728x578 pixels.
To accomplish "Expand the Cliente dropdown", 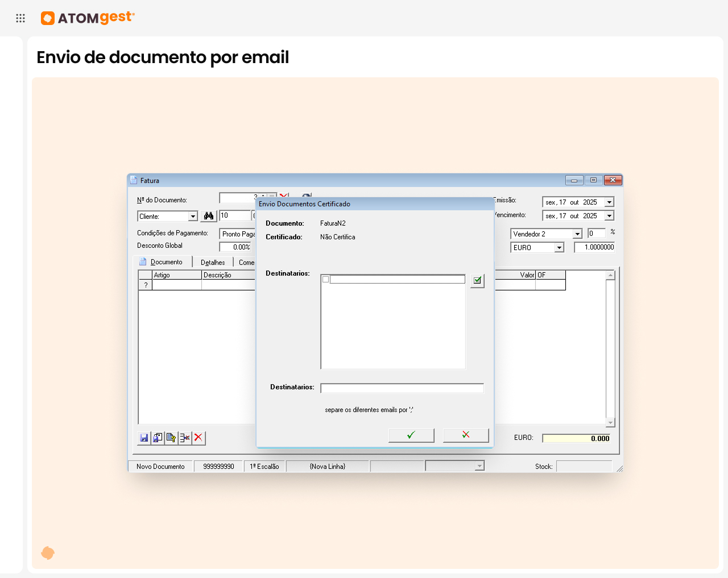I will 193,217.
